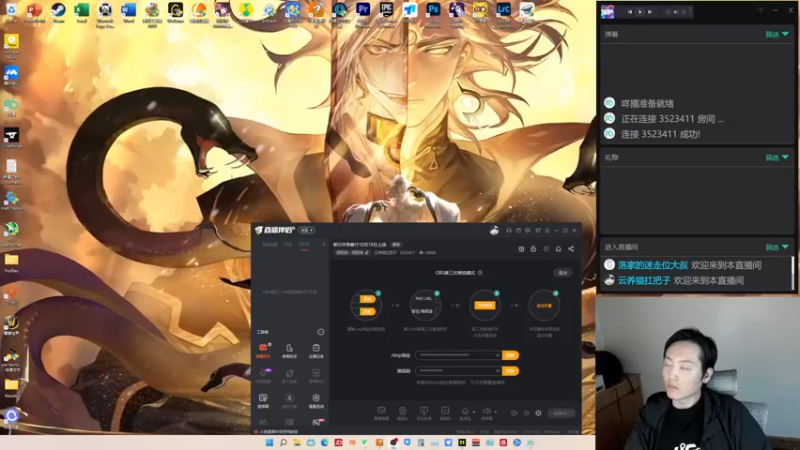Click username 洛家的迷走位大叔 in entry list
Image resolution: width=800 pixels, height=450 pixels.
pos(653,265)
